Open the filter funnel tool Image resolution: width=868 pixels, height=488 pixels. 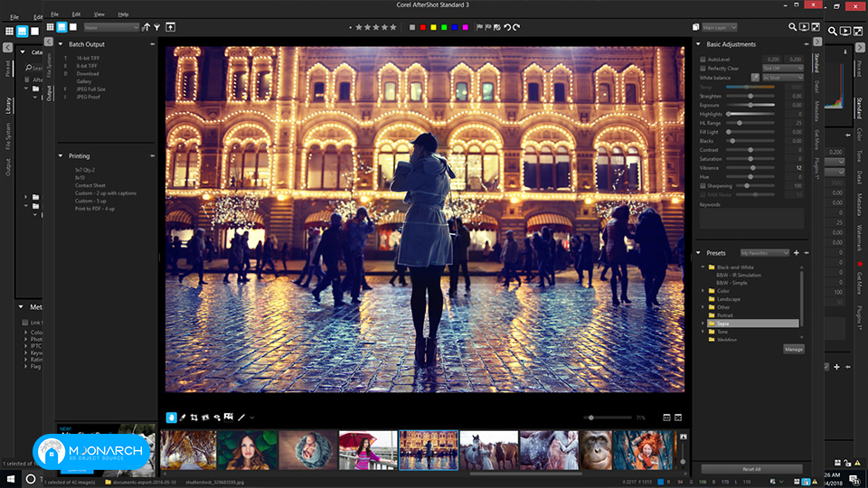[x=157, y=27]
